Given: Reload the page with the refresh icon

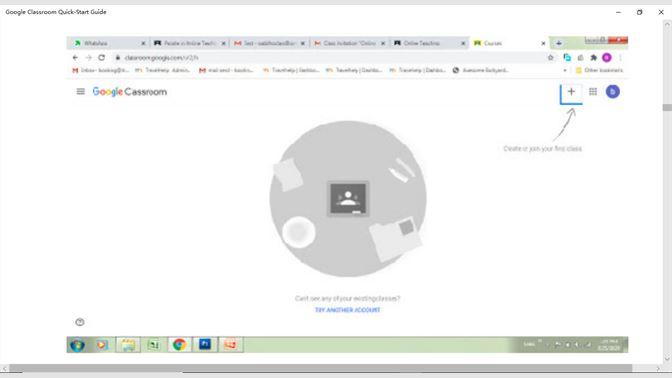Looking at the screenshot, I should tap(102, 57).
